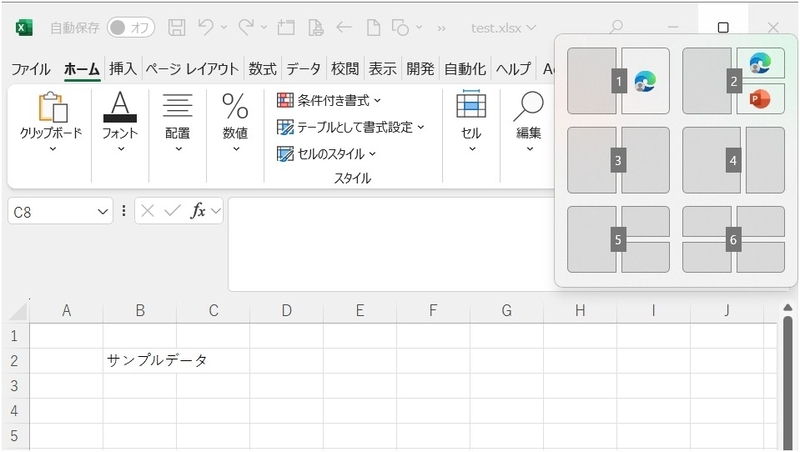
Task: Click the chevron next to the fx icon
Action: [x=216, y=211]
